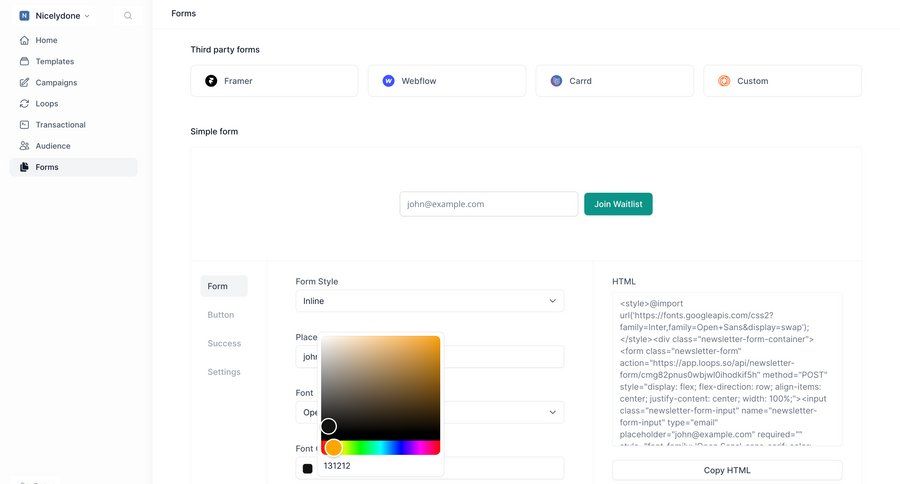Screen dimensions: 900x484
Task: Click the john@example.com preview email field
Action: 489,204
